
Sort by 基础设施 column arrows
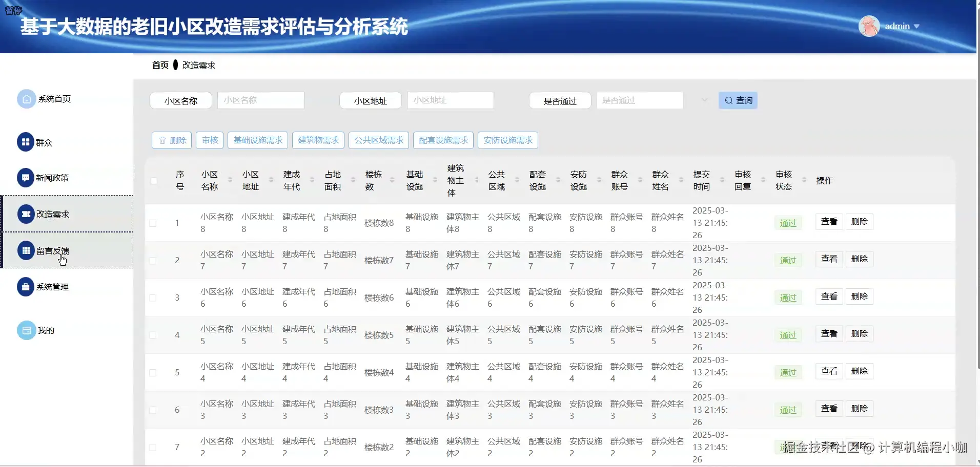[435, 180]
